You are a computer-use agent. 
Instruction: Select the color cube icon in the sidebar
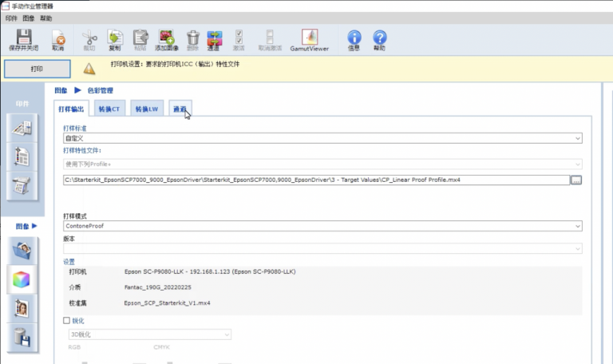point(22,279)
